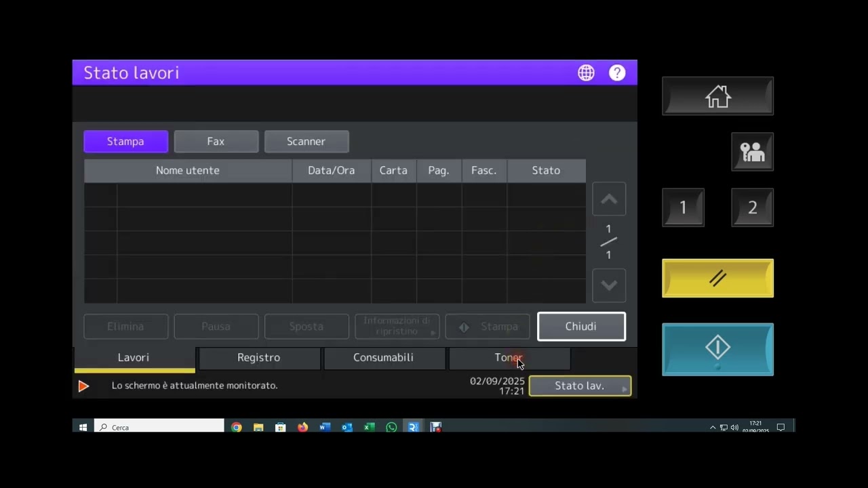The height and width of the screenshot is (488, 868).
Task: Page down in job list
Action: (609, 285)
